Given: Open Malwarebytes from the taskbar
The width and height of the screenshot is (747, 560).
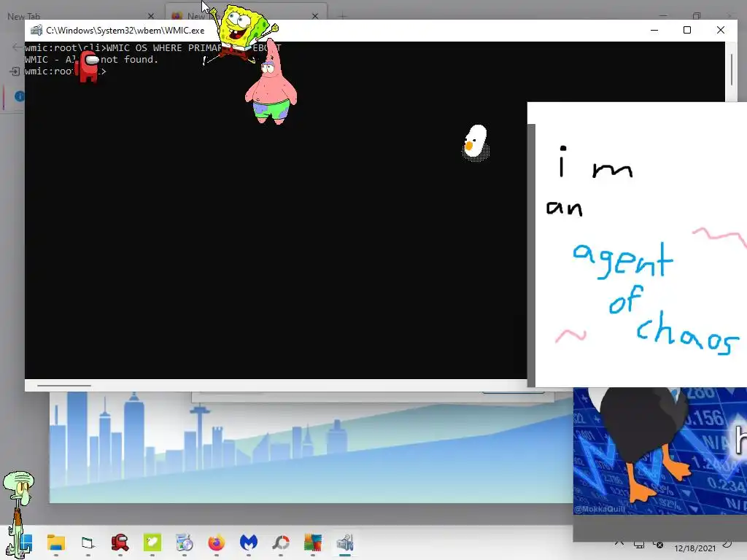Looking at the screenshot, I should pyautogui.click(x=248, y=542).
